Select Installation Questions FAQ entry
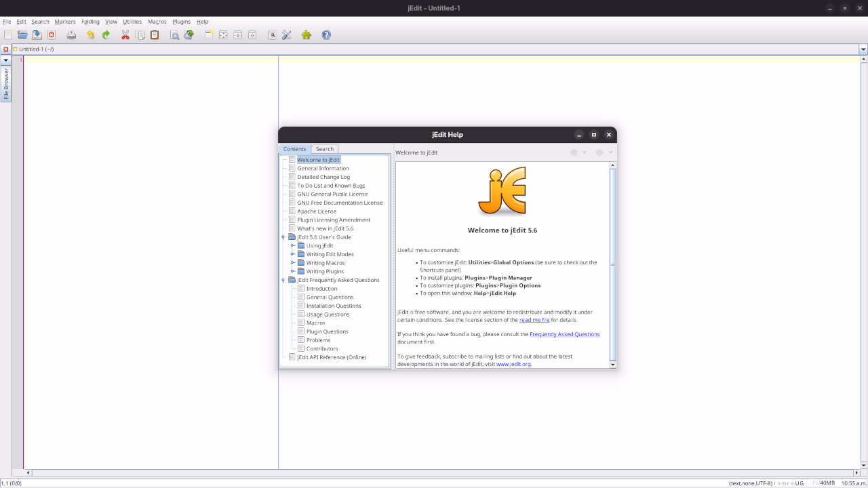This screenshot has width=868, height=488. [x=334, y=306]
